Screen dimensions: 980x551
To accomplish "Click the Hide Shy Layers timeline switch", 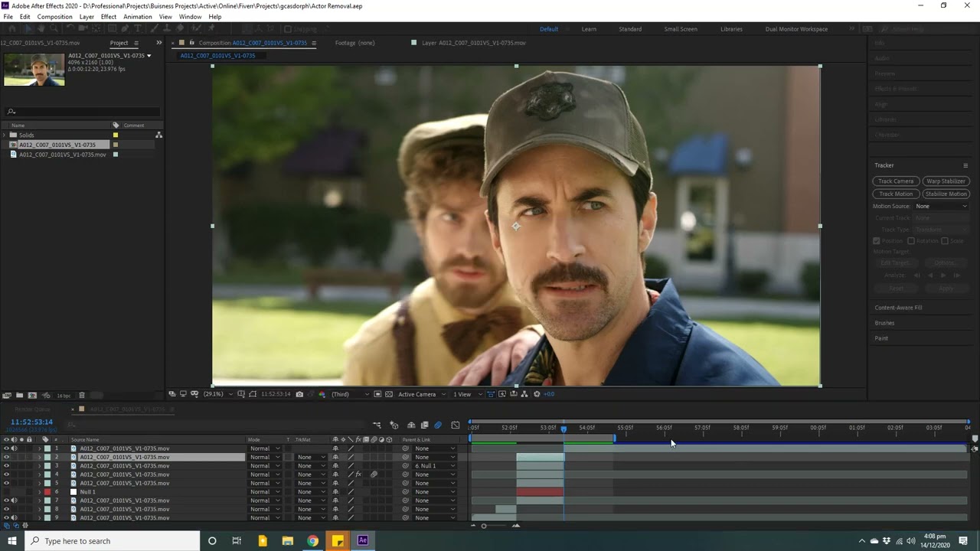I will click(411, 425).
